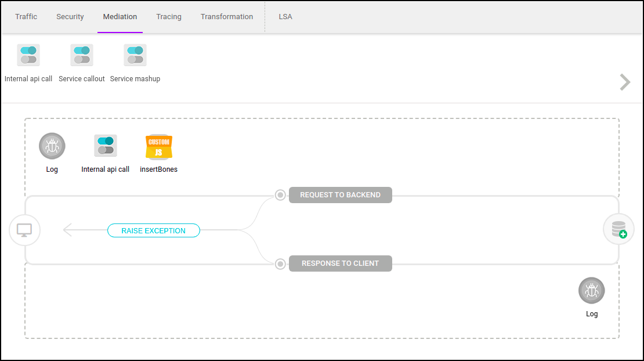Switch to the Tracing tab
644x361 pixels.
click(169, 16)
